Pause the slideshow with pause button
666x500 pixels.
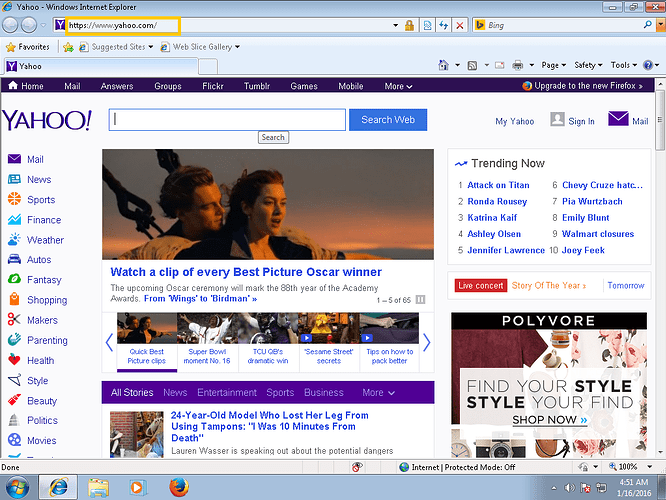coord(420,299)
